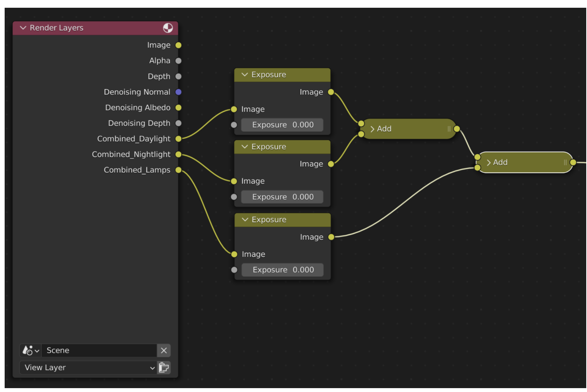Click first Add node output socket
The image size is (587, 392).
(x=457, y=129)
